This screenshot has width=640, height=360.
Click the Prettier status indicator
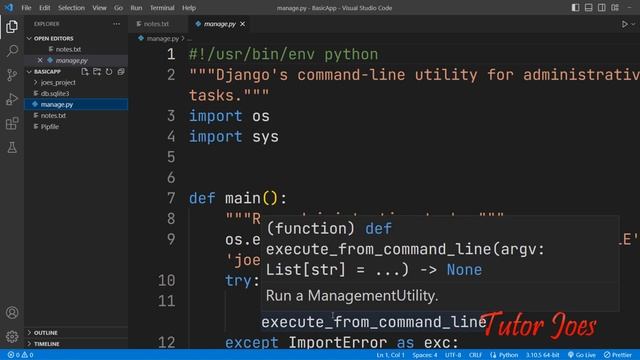click(618, 355)
